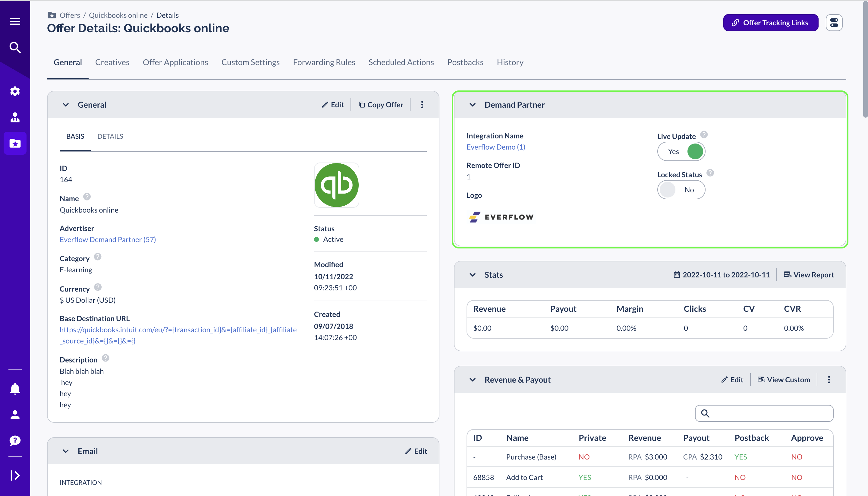Open the help chat bubble icon
The image size is (868, 496).
click(15, 441)
